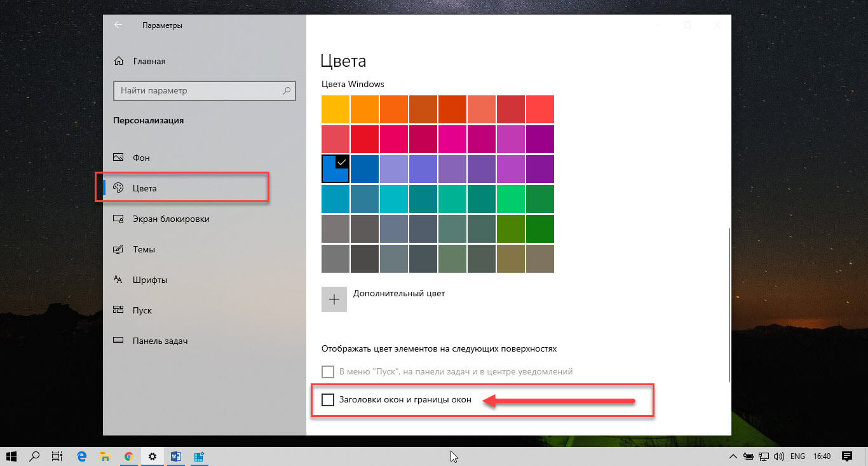Open Microsoft Word from taskbar
The height and width of the screenshot is (466, 868).
176,456
